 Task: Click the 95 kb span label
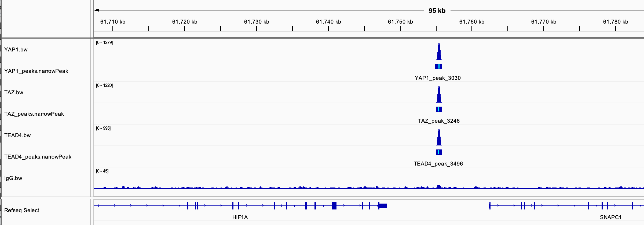(x=437, y=11)
